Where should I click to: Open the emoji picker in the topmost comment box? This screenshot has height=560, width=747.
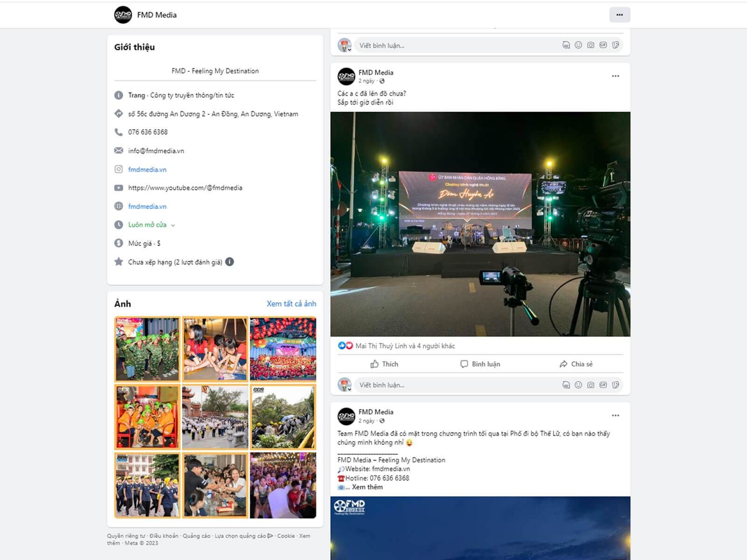[578, 45]
